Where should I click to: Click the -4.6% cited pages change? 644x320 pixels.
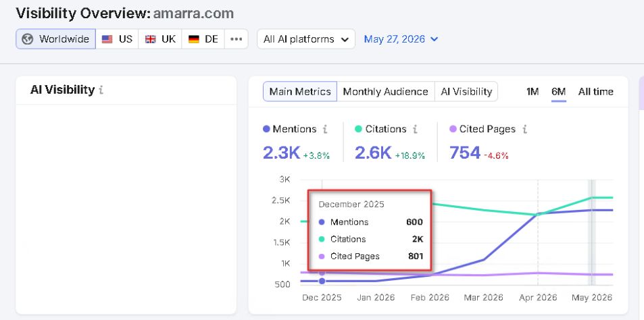point(496,156)
